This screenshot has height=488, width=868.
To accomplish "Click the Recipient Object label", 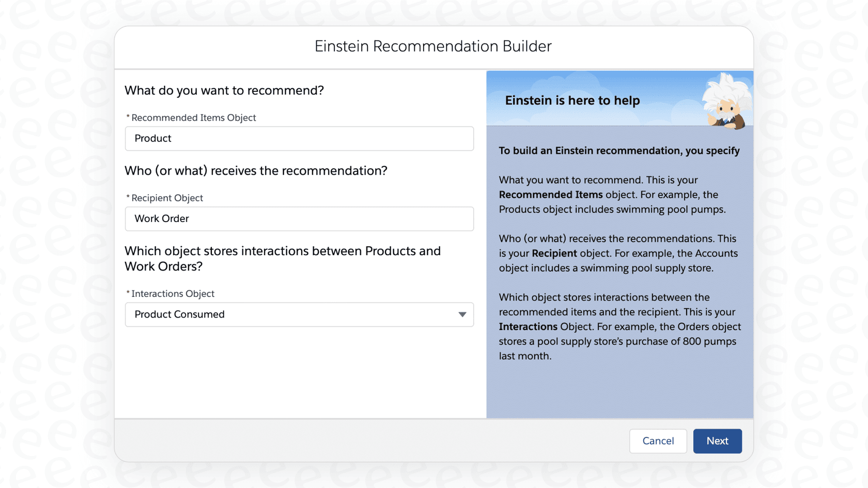I will point(167,198).
